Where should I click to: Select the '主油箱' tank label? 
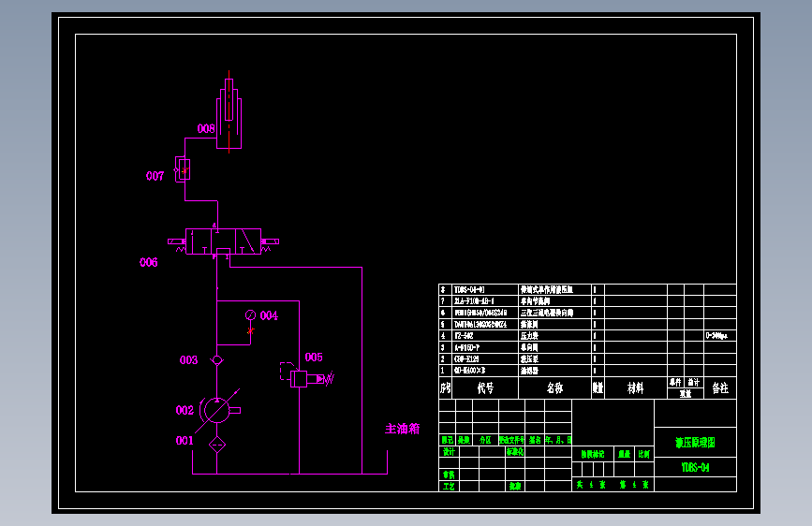(x=403, y=429)
